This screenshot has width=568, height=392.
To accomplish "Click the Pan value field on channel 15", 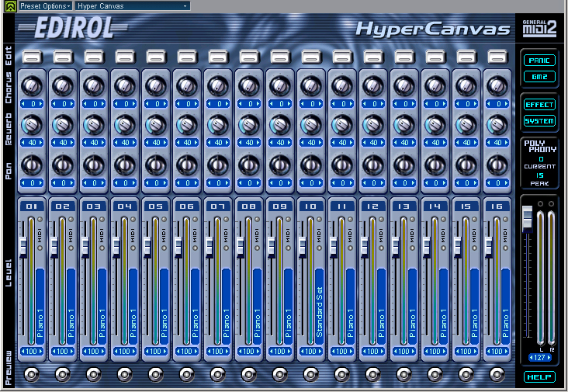I will (466, 182).
